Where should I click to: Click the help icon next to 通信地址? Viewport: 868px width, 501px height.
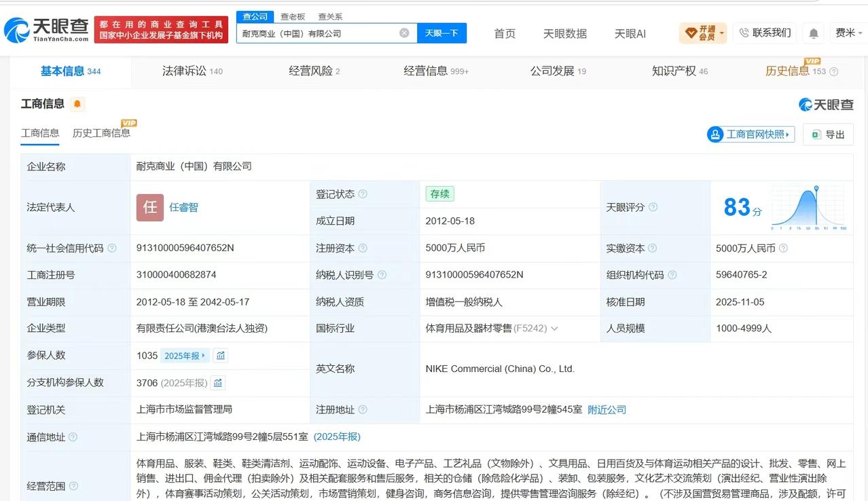(x=73, y=437)
